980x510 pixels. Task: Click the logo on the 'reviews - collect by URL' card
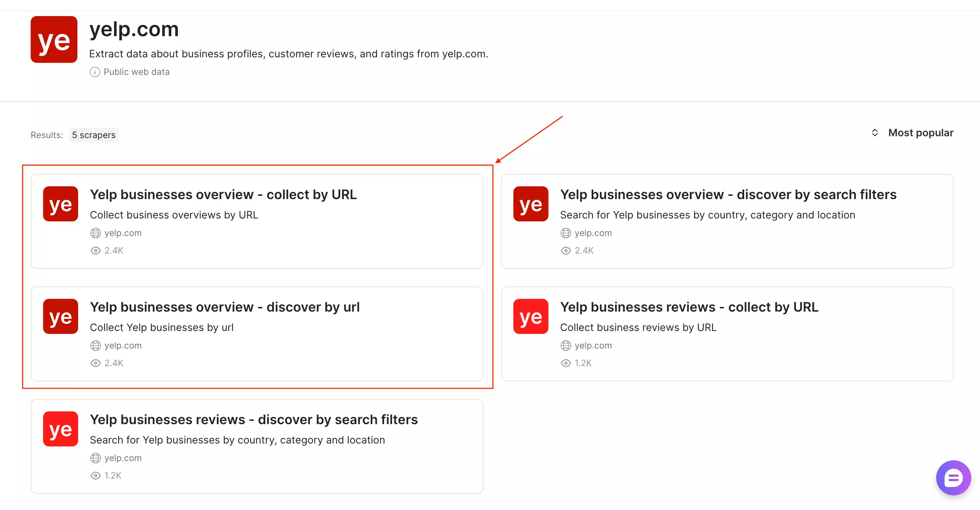pos(531,316)
